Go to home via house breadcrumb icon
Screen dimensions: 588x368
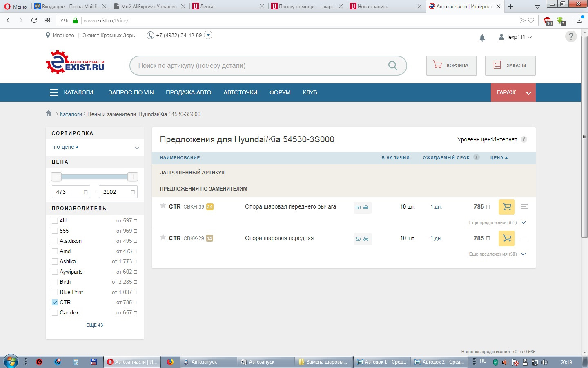(49, 114)
